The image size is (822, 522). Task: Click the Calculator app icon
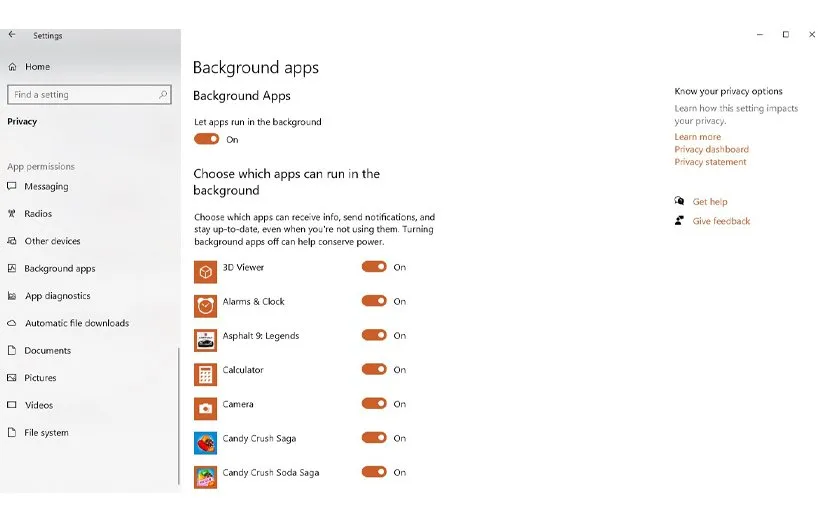coord(205,374)
